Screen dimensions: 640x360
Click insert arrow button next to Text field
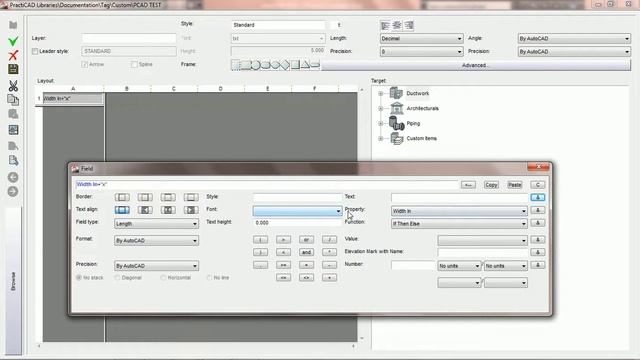pyautogui.click(x=538, y=198)
